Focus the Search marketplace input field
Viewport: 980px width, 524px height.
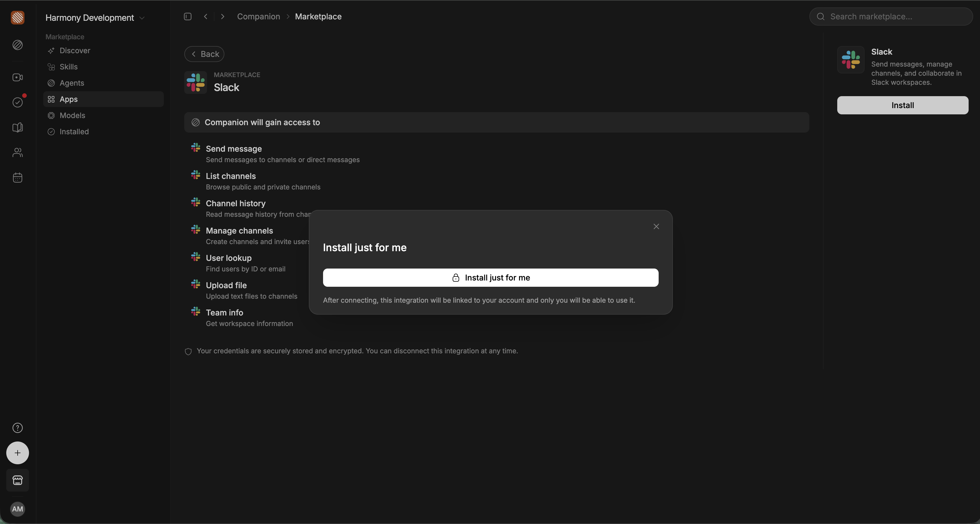891,16
